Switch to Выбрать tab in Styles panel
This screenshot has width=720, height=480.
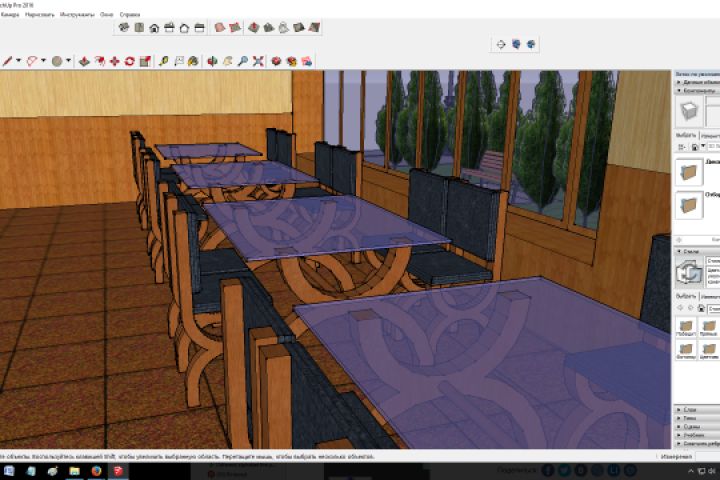[x=686, y=296]
